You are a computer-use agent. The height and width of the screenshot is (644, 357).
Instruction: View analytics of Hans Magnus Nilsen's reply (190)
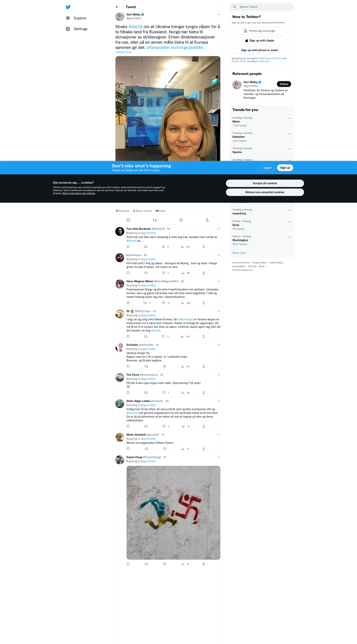(186, 303)
